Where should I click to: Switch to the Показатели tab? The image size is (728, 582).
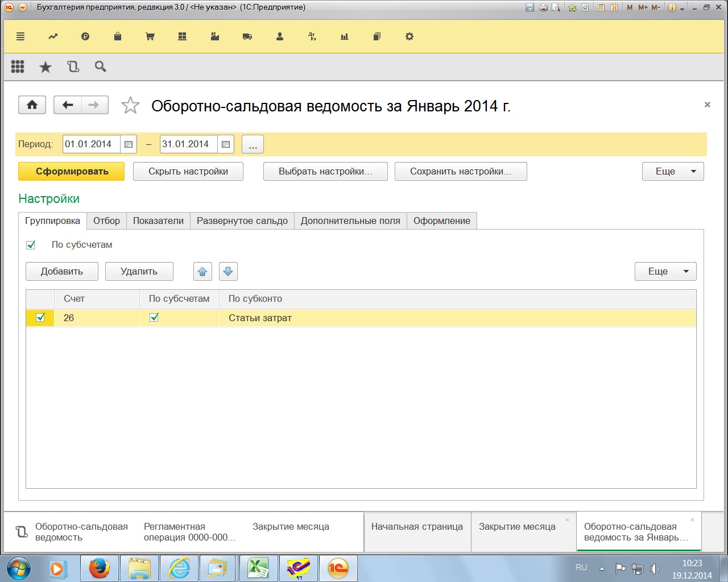158,221
